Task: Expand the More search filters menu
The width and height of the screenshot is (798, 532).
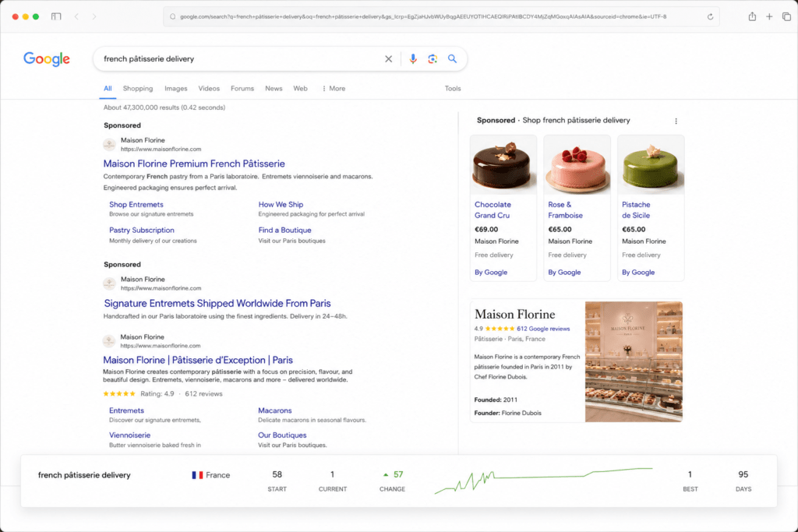Action: click(334, 89)
